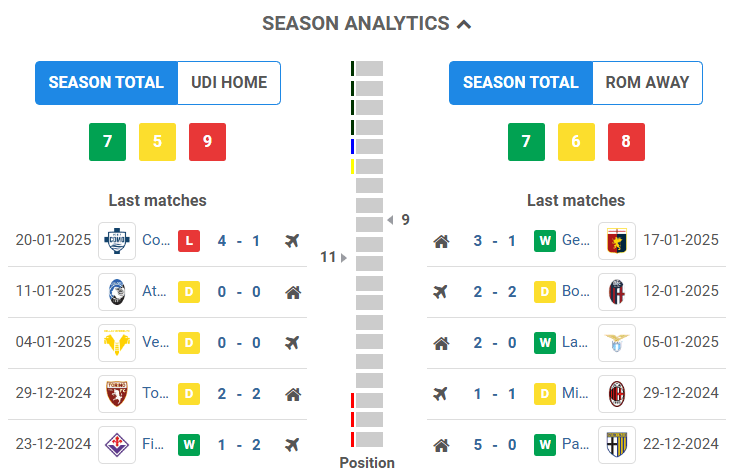Click the Torino club crest
The image size is (742, 471).
(117, 394)
